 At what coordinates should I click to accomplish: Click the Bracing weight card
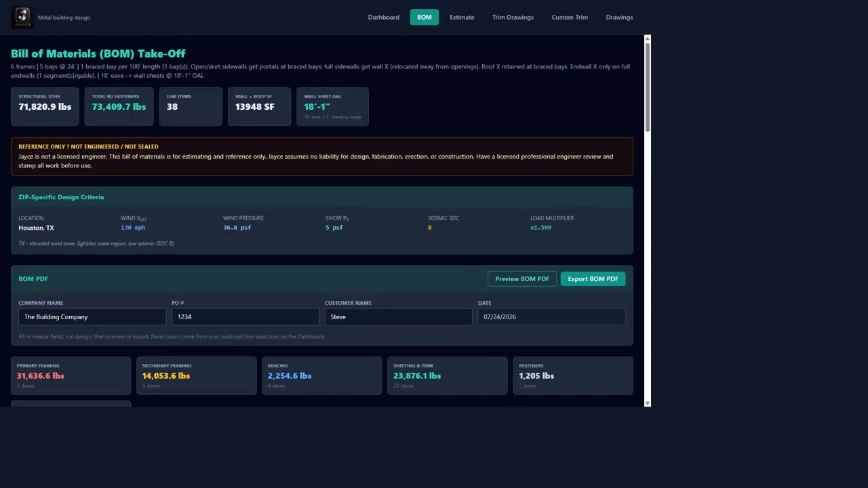(x=322, y=375)
